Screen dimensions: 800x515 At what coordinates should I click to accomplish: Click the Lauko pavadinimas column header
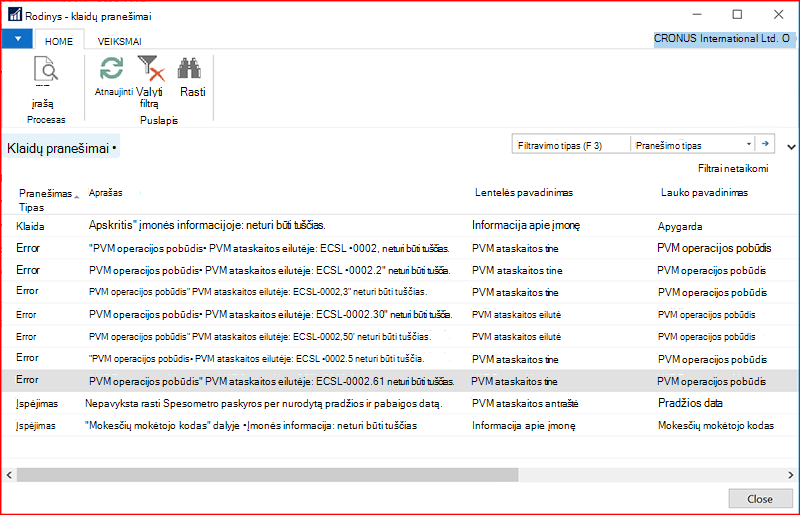704,192
